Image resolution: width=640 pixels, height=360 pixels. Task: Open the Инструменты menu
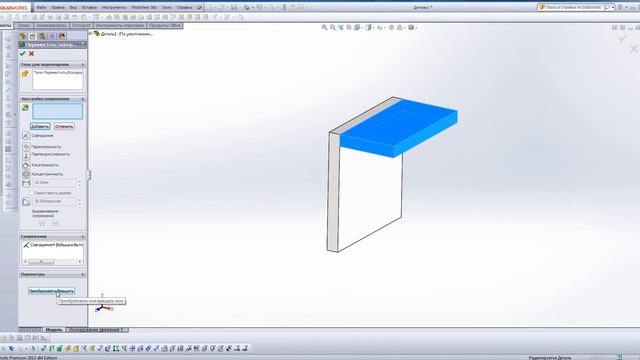(x=114, y=7)
